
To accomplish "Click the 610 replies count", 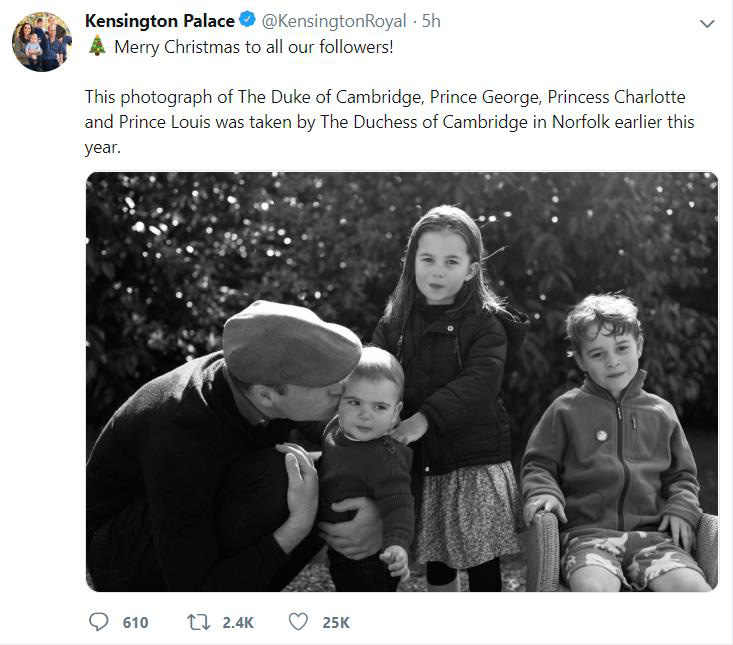I will [x=135, y=623].
